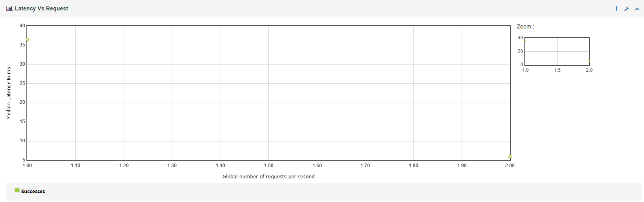This screenshot has height=202, width=644.
Task: Toggle the Successes series in legend
Action: pyautogui.click(x=33, y=192)
